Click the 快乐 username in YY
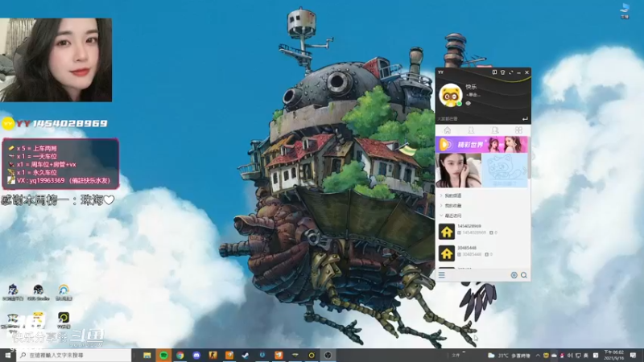Image resolution: width=644 pixels, height=362 pixels. pyautogui.click(x=471, y=87)
